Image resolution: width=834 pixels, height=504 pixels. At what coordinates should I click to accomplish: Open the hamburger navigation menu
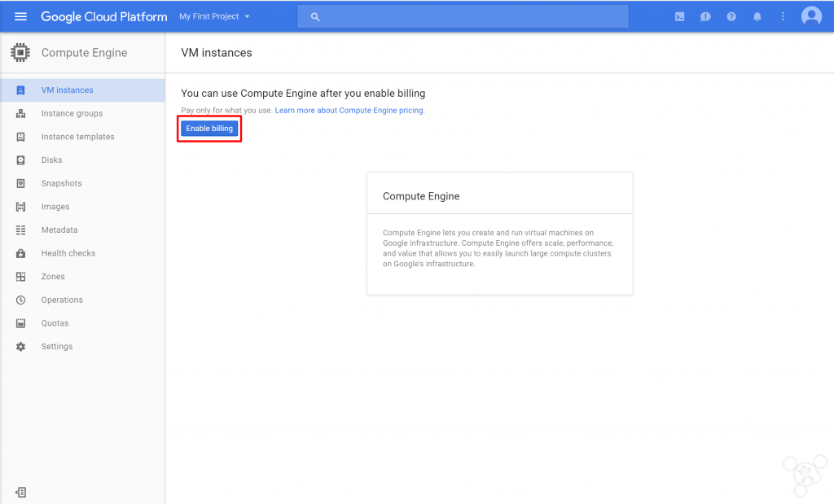click(x=20, y=16)
